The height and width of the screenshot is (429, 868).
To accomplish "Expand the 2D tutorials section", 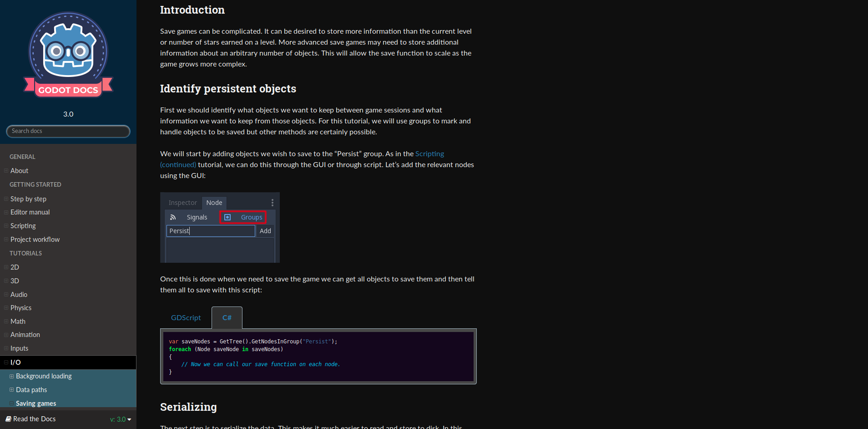I will pyautogui.click(x=5, y=267).
